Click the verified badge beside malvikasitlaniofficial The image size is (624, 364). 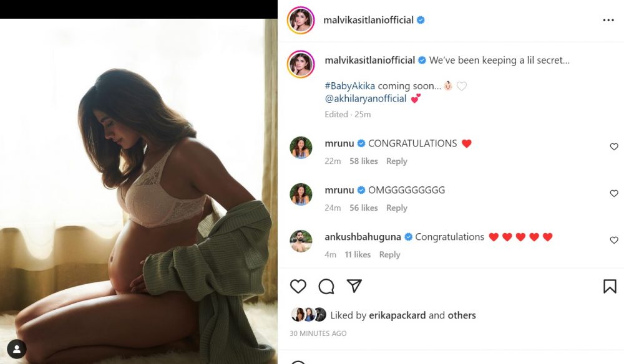click(x=421, y=19)
